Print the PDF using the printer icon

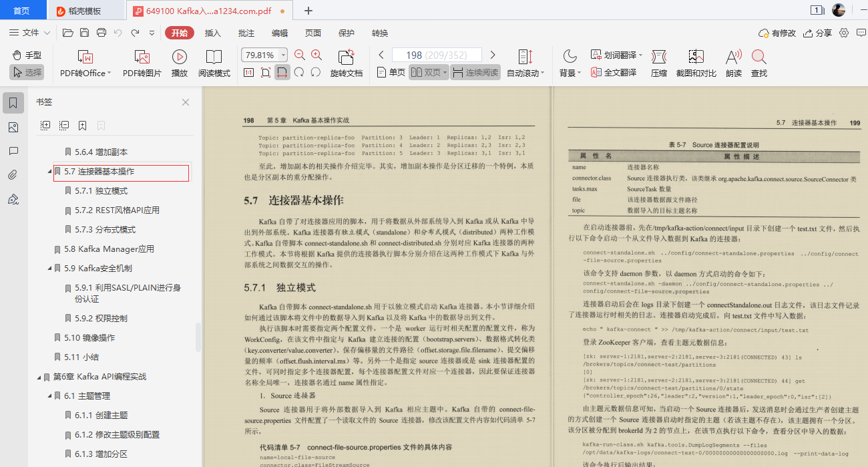point(101,33)
